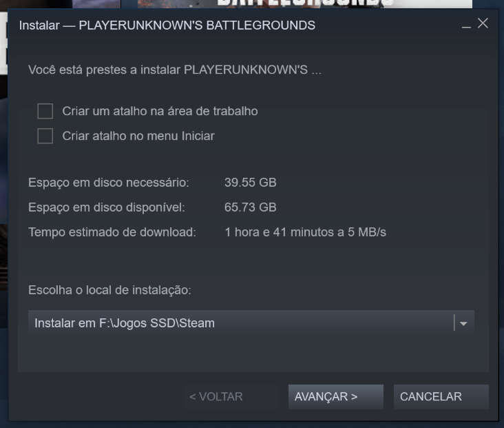Click the 'Criar atalho no menu Iniciar' label

pos(138,136)
